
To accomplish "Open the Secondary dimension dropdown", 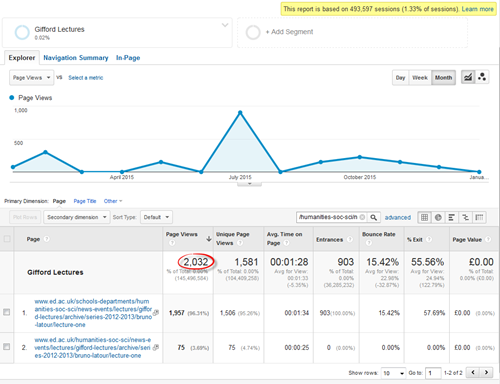I will [x=77, y=217].
